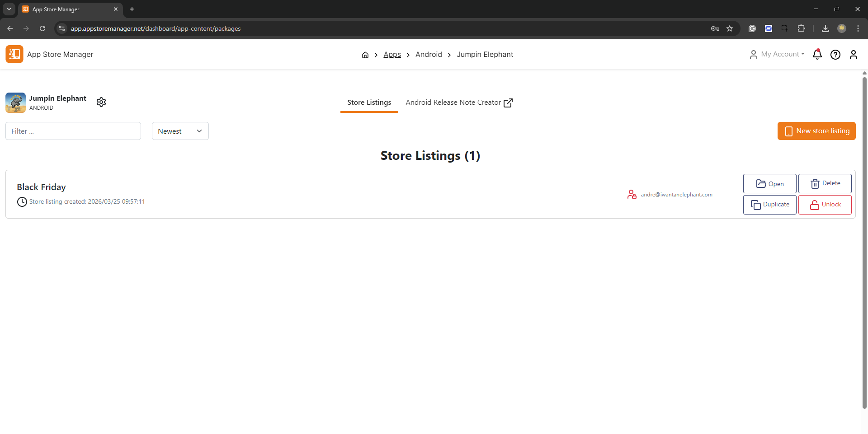Switch to Store Listings tab

coord(369,103)
